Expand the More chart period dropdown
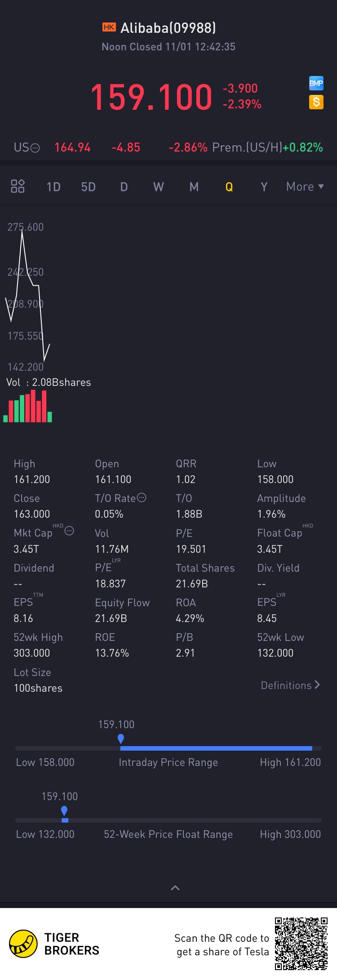This screenshot has width=337, height=980. [x=305, y=186]
